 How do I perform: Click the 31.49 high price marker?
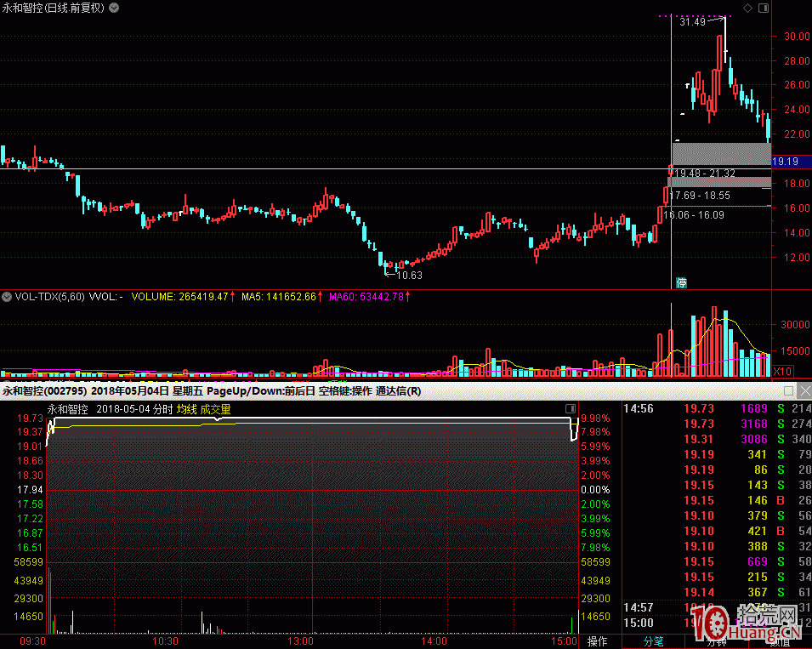[694, 23]
